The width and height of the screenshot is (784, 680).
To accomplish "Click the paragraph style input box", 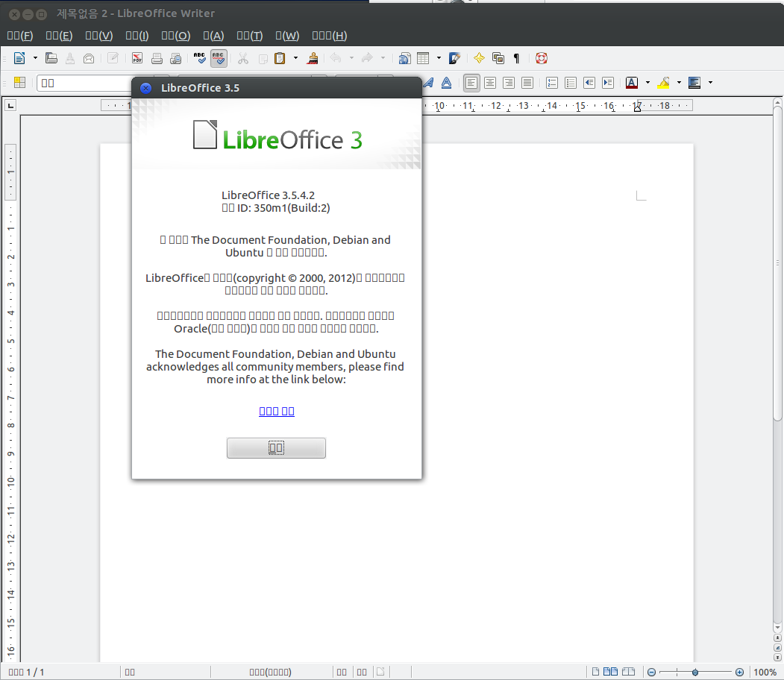I will [84, 83].
